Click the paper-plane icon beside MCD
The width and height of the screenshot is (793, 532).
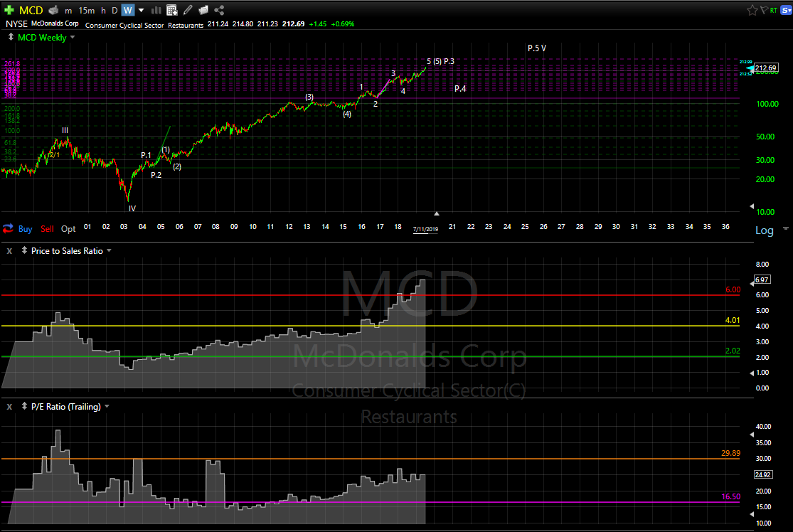[x=53, y=10]
